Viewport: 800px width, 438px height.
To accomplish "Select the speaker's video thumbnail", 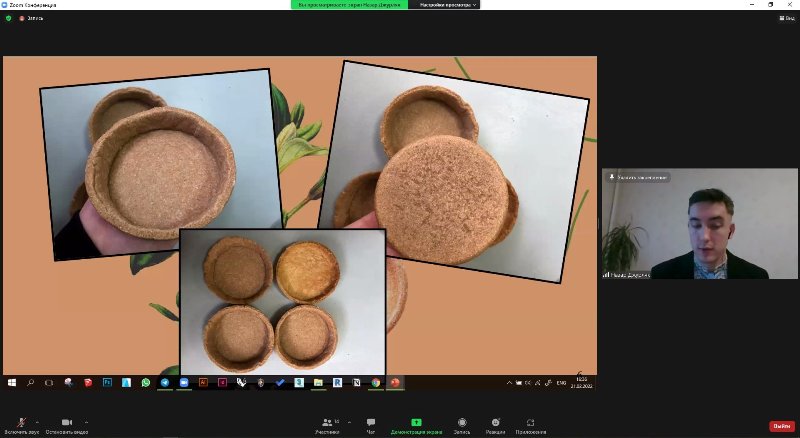I will tap(699, 224).
